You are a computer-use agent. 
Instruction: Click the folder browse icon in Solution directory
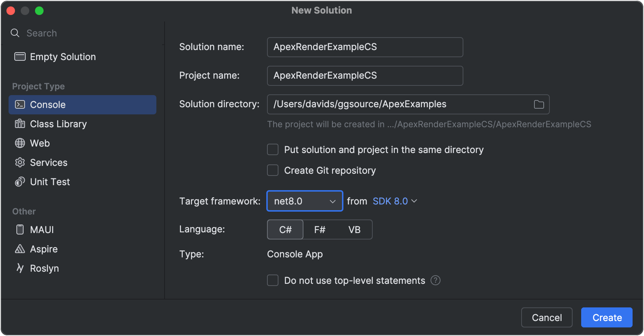point(539,104)
